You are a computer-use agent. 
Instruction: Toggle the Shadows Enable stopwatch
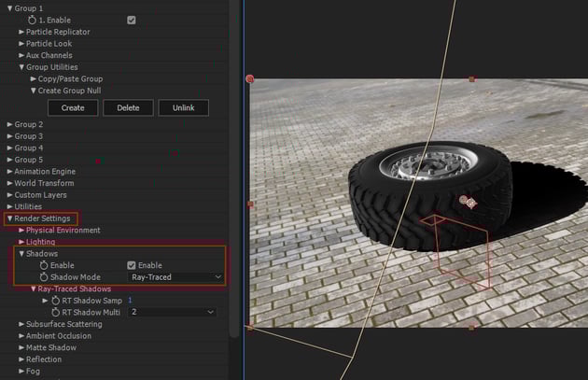click(x=43, y=265)
